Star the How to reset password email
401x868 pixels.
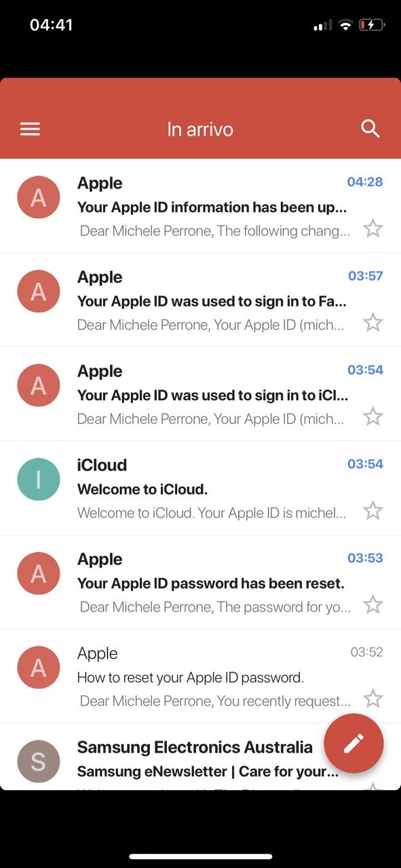[x=373, y=698]
